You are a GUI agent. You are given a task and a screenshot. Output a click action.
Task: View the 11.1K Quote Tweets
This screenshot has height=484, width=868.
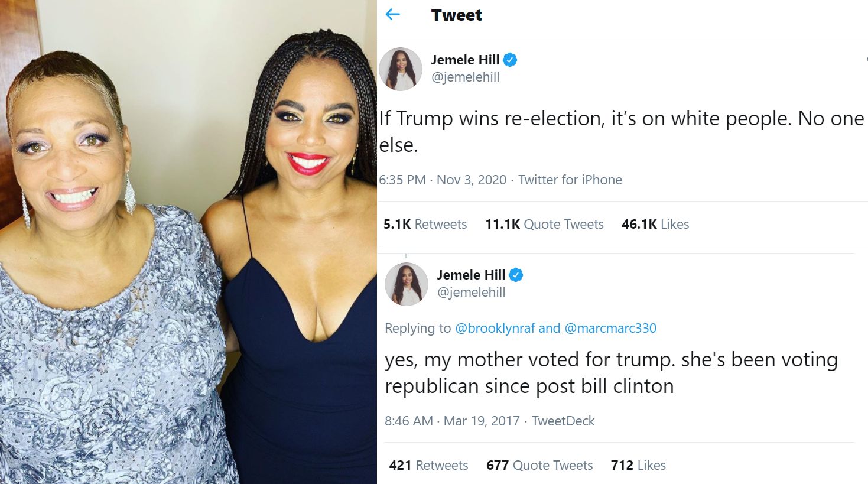[544, 224]
